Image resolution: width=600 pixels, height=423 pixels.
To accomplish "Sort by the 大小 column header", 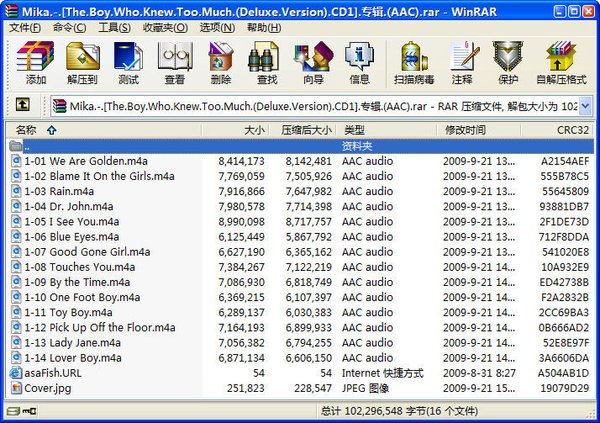I will (x=236, y=130).
